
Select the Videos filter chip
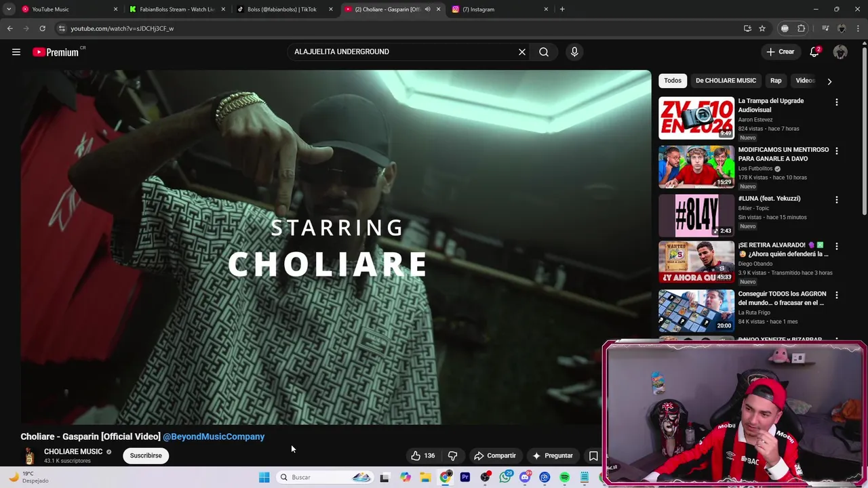click(x=804, y=81)
